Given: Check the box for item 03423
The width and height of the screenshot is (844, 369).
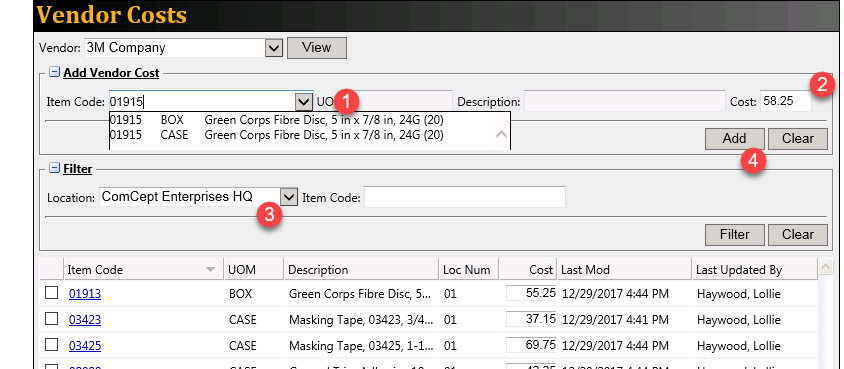Looking at the screenshot, I should [x=52, y=319].
